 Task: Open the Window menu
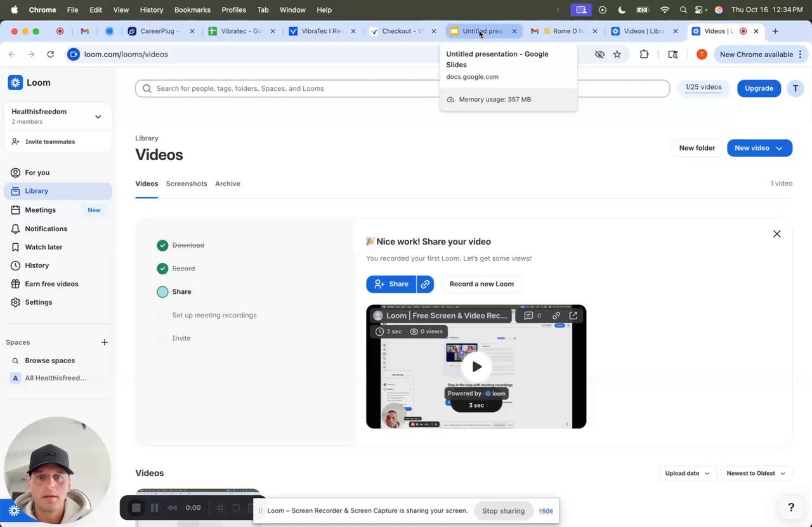pos(292,10)
